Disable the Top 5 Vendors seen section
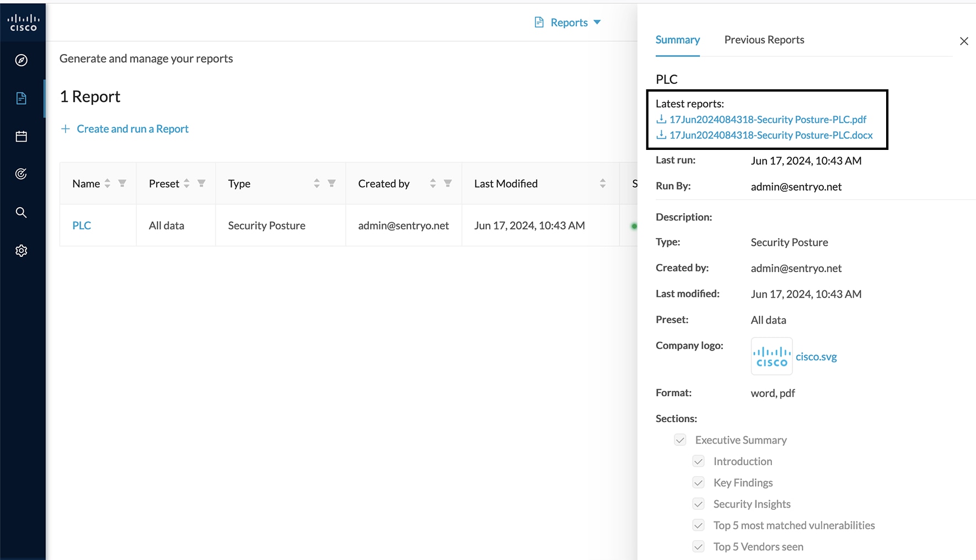976x560 pixels. (698, 546)
